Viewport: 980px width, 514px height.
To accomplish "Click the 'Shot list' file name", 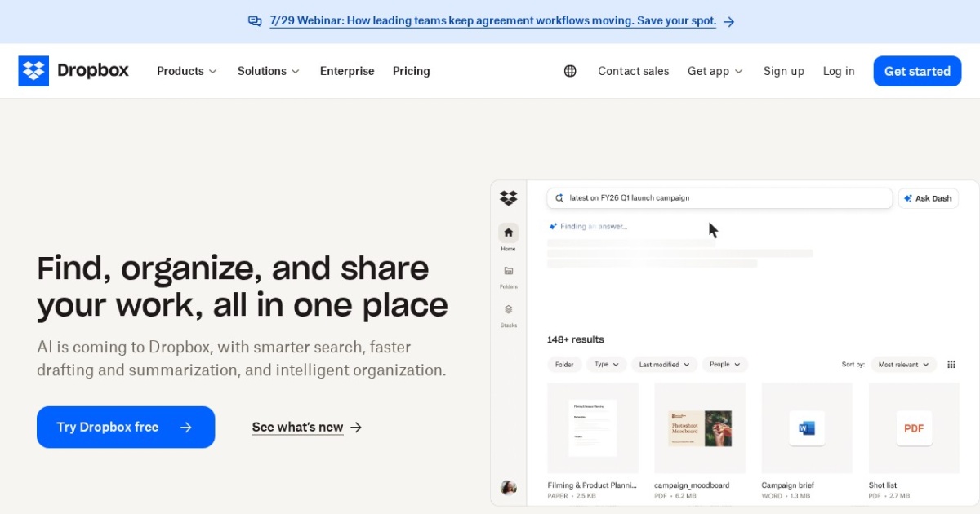I will pyautogui.click(x=883, y=485).
